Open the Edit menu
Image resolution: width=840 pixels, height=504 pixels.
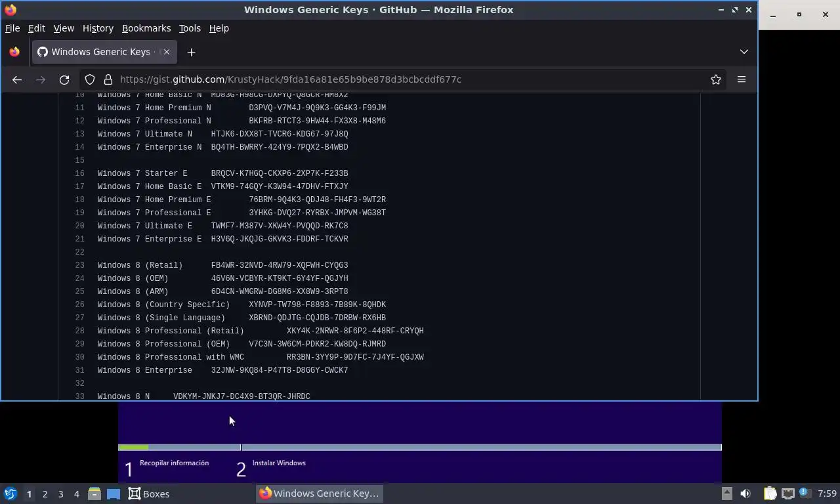[x=37, y=28]
